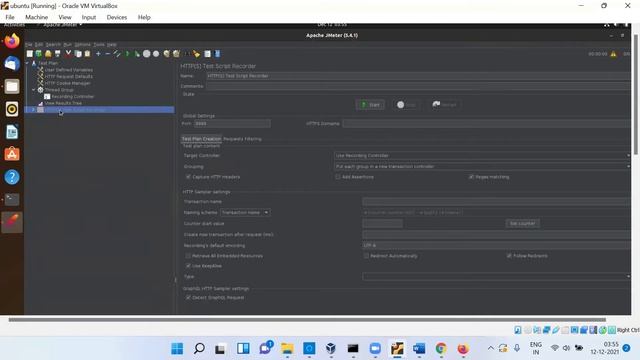Open Ubuntu Software from the dock
The image size is (640, 360).
pos(12,154)
